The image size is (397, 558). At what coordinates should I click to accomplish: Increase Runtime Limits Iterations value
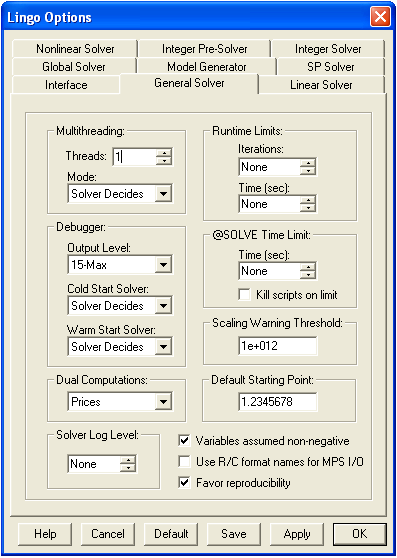pos(308,163)
